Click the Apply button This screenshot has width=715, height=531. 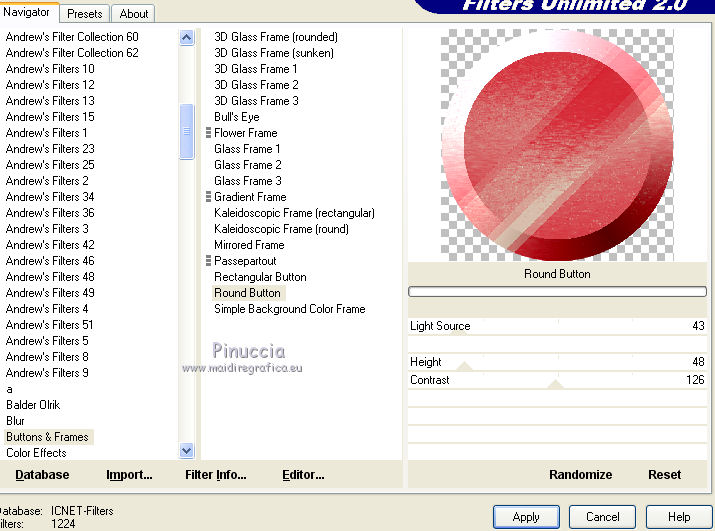pyautogui.click(x=526, y=517)
